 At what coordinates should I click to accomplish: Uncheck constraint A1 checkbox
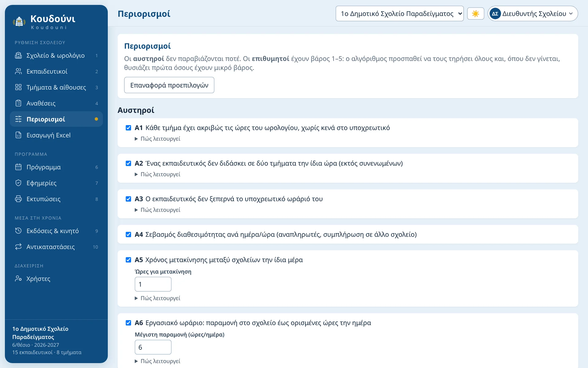(x=128, y=128)
